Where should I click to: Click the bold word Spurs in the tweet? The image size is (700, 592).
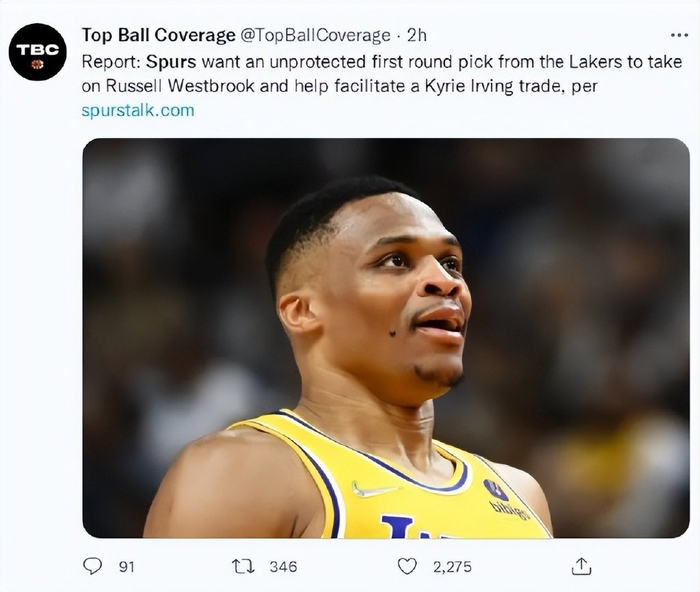[x=181, y=61]
